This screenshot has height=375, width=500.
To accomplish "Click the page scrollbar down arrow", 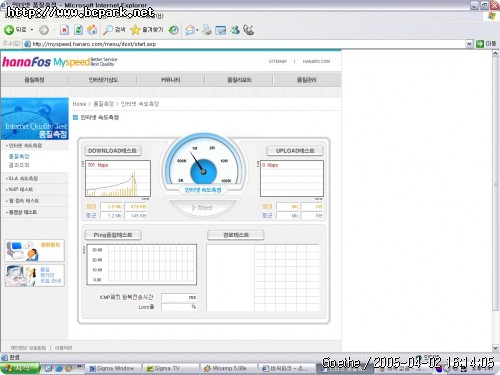I will coord(495,348).
